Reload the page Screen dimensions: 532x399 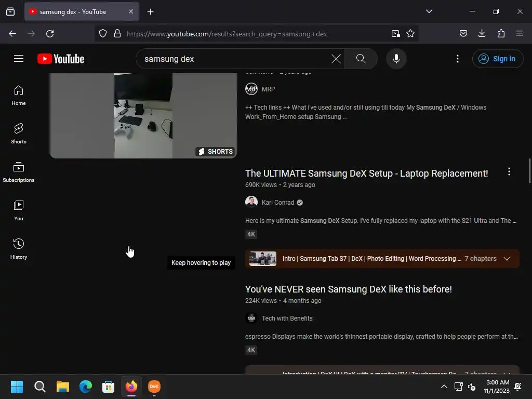pyautogui.click(x=50, y=34)
